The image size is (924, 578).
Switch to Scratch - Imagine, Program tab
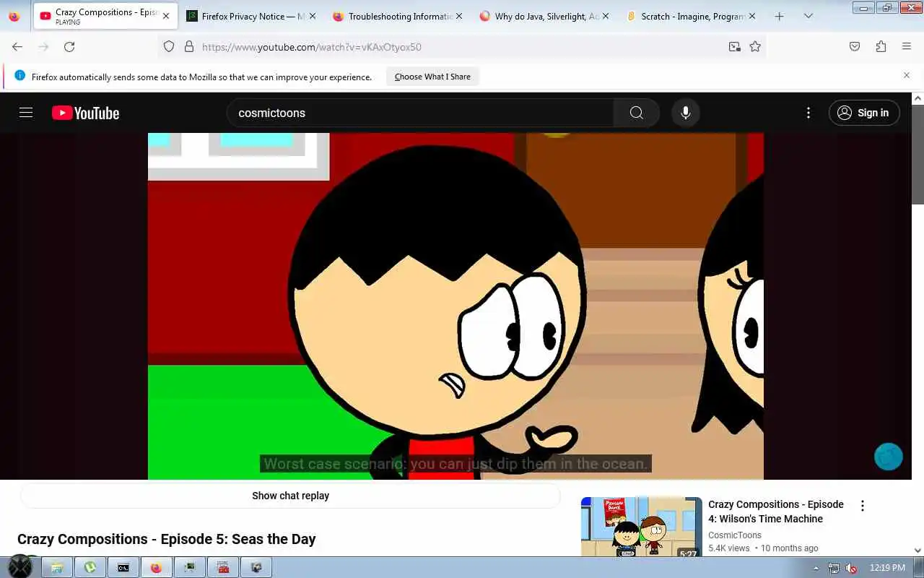pos(692,16)
